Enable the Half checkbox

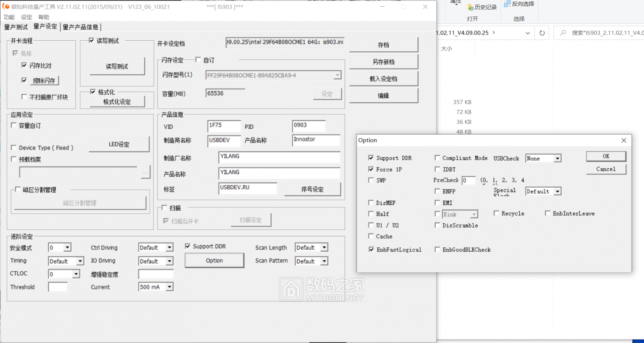click(371, 214)
